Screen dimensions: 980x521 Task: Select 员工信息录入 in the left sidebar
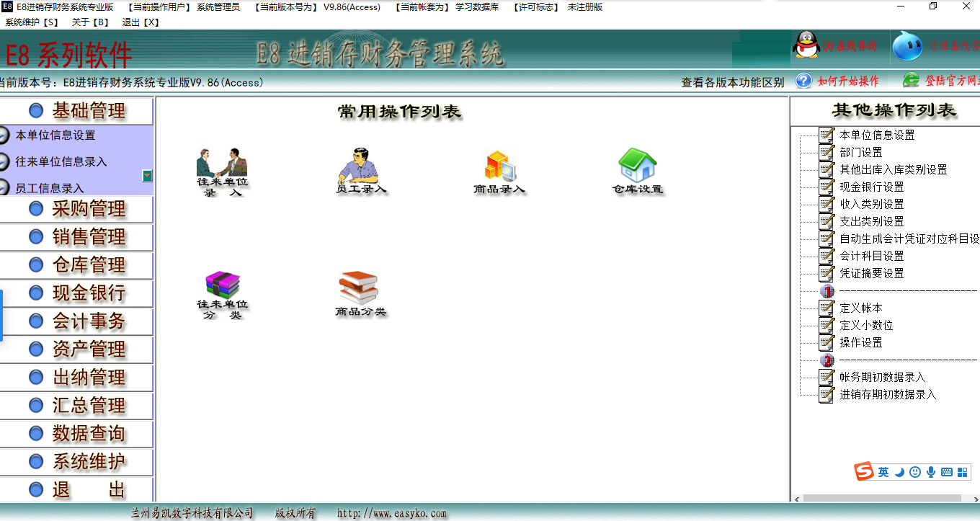pyautogui.click(x=50, y=188)
